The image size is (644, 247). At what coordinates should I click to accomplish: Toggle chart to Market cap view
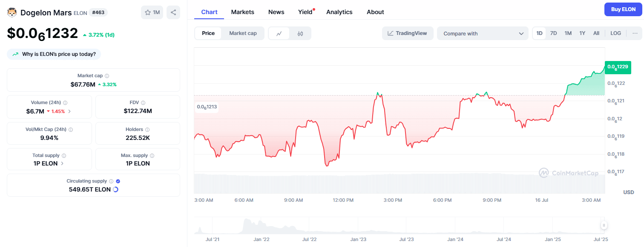[243, 33]
